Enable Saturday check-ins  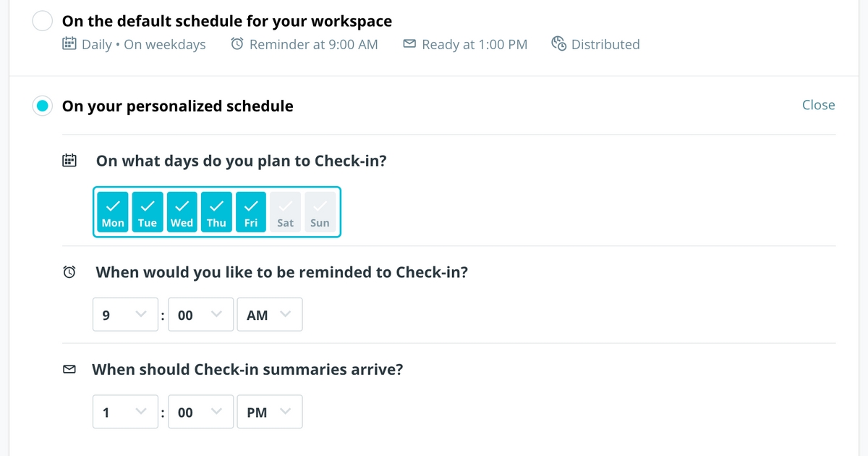tap(285, 211)
